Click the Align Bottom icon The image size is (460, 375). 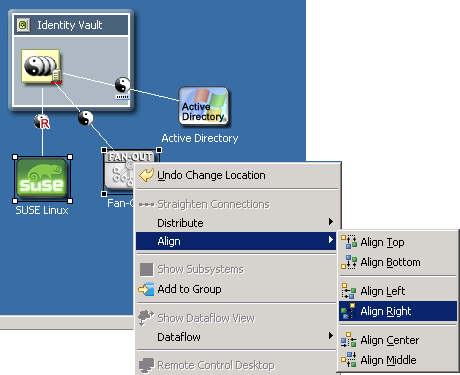[349, 262]
